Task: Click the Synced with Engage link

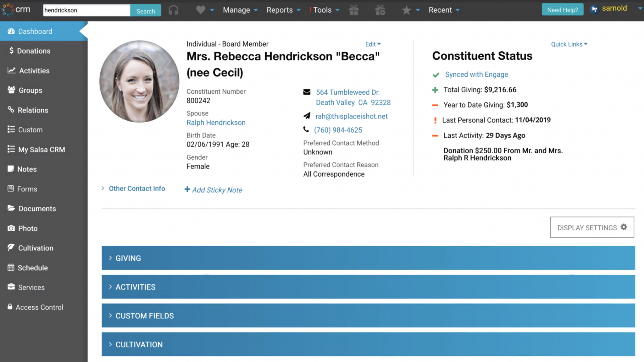Action: 476,74
